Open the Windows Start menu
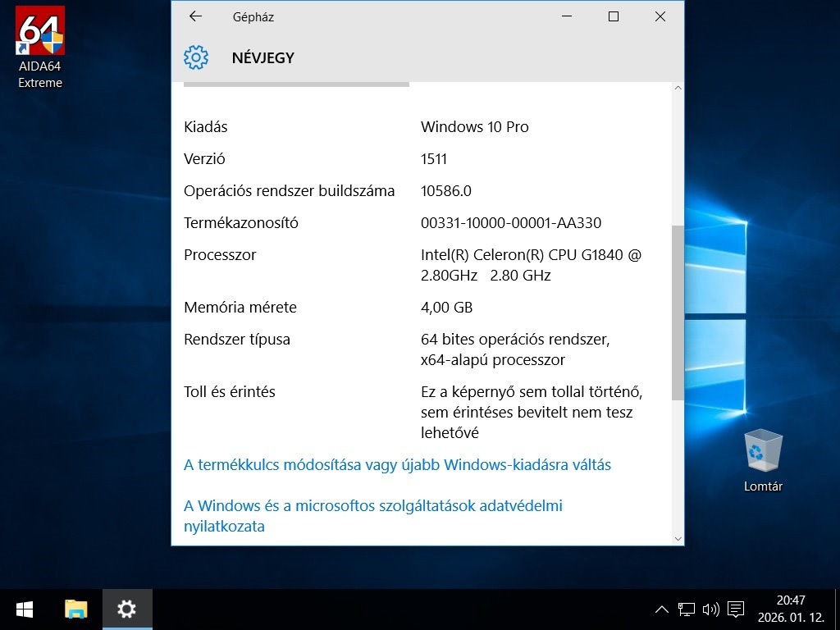This screenshot has width=840, height=630. click(25, 609)
